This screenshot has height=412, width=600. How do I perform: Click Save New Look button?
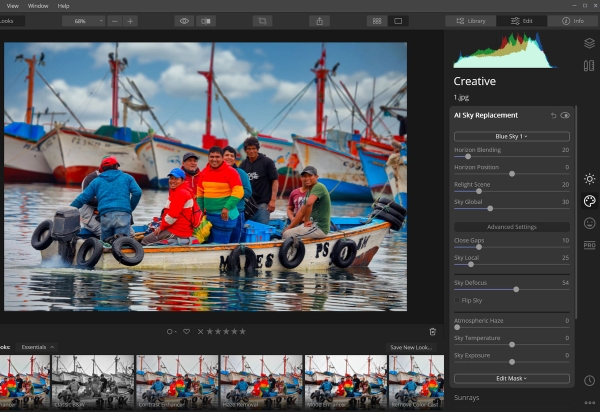[411, 347]
